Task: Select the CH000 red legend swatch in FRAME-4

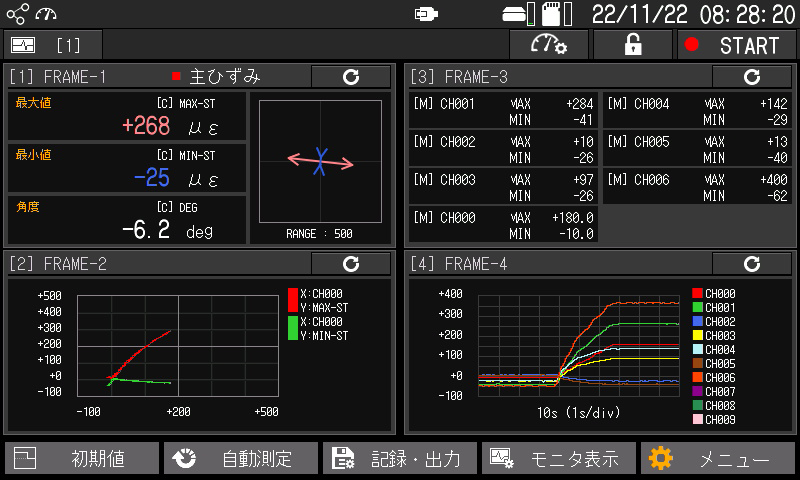Action: tap(697, 294)
